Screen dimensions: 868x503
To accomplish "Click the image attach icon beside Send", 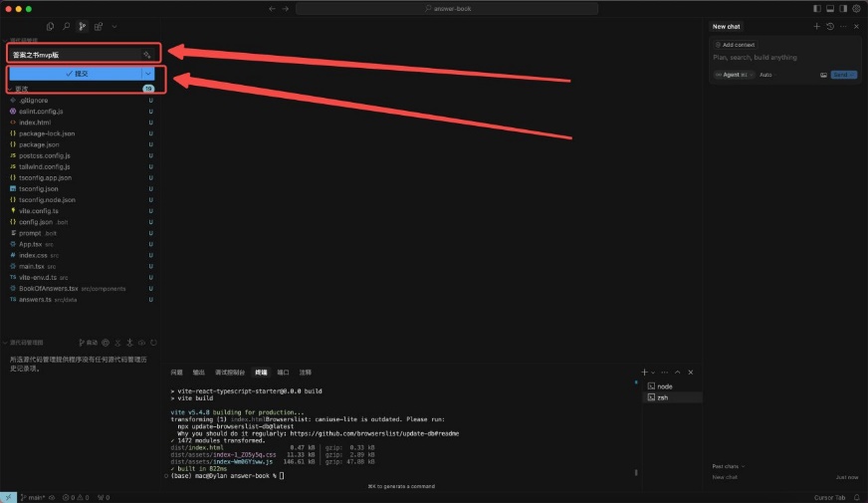I will [x=823, y=75].
